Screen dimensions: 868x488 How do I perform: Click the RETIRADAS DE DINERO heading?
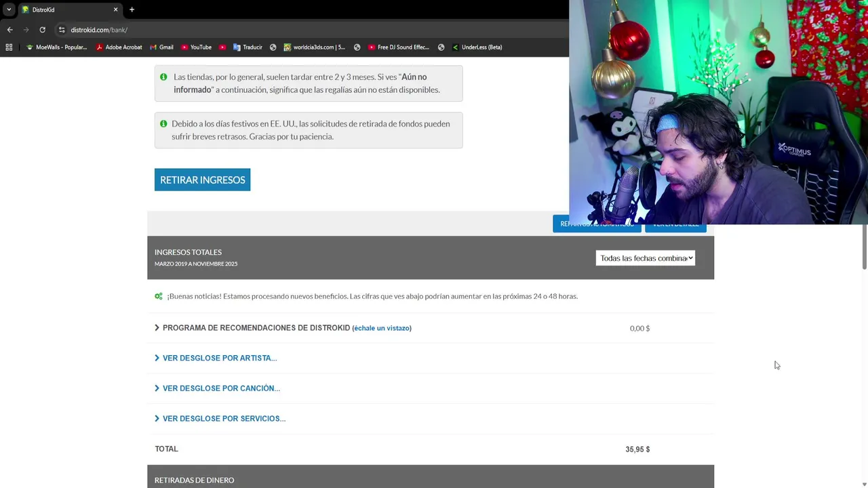coord(194,480)
